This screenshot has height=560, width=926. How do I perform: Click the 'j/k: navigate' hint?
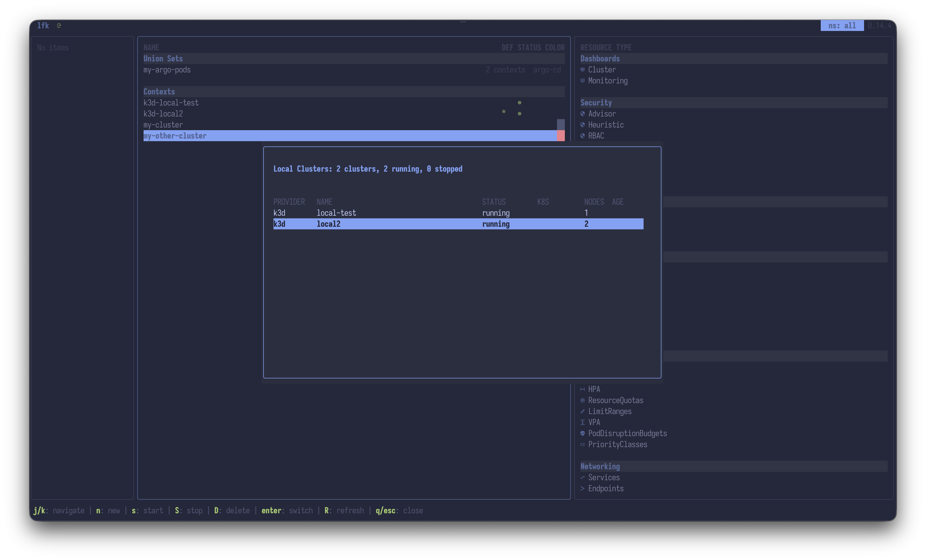59,510
